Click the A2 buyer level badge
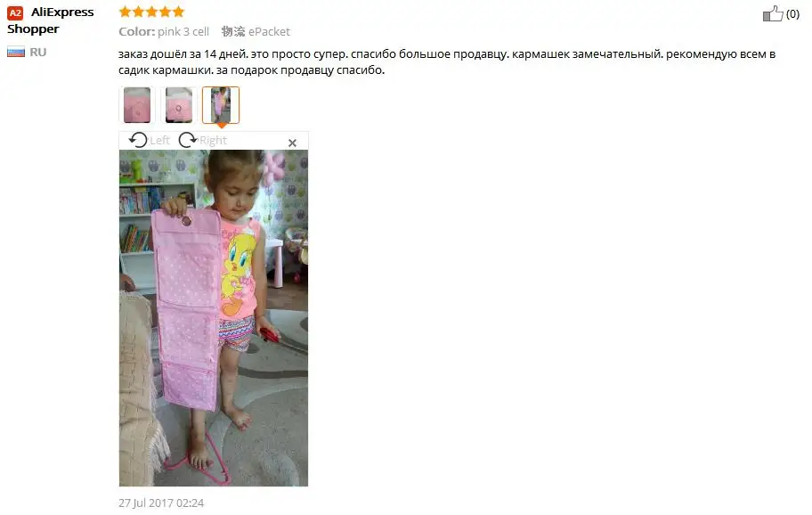Image resolution: width=812 pixels, height=515 pixels. [15, 13]
